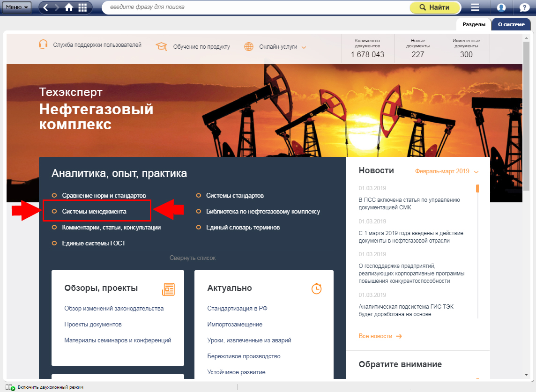This screenshot has width=536, height=392.
Task: Open the hamburger list menu icon
Action: coord(475,7)
